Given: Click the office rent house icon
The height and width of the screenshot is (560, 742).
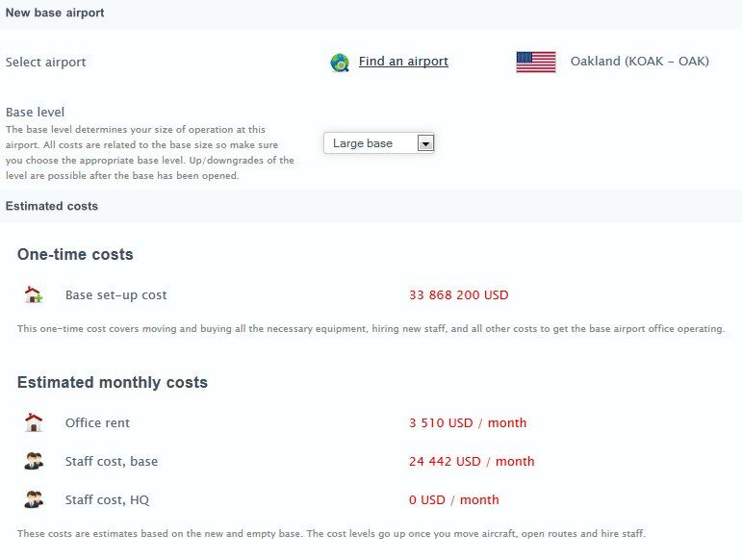Looking at the screenshot, I should pyautogui.click(x=34, y=423).
